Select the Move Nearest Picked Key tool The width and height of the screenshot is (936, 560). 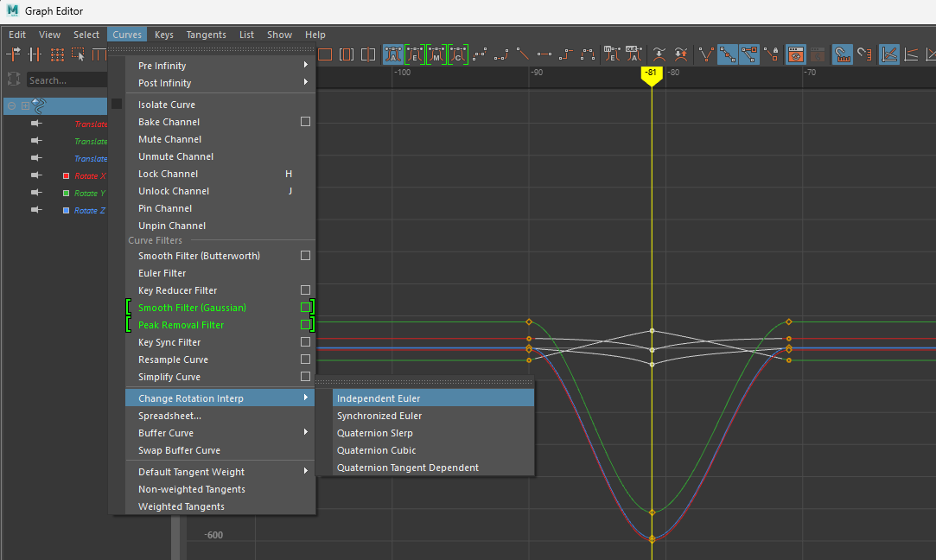click(x=14, y=54)
